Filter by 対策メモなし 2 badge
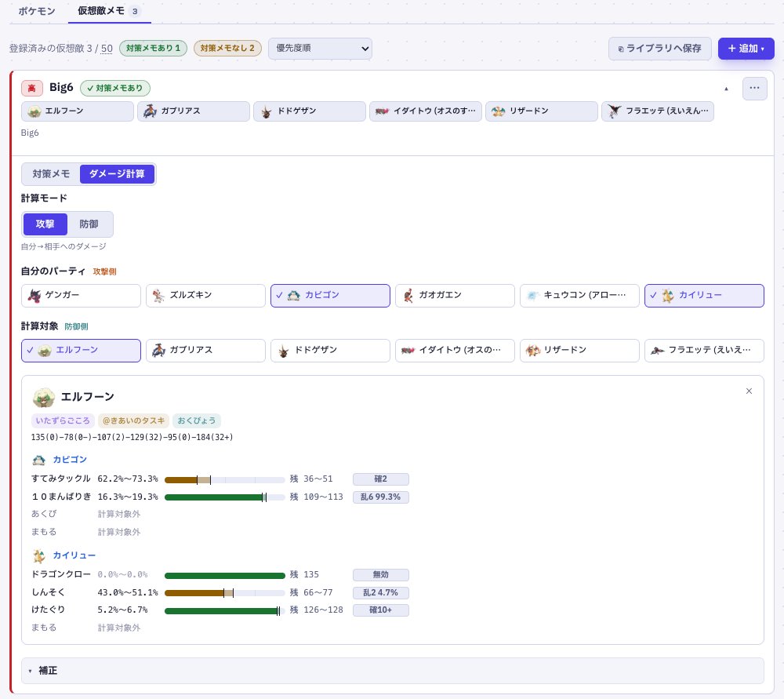The image size is (784, 699). point(227,48)
